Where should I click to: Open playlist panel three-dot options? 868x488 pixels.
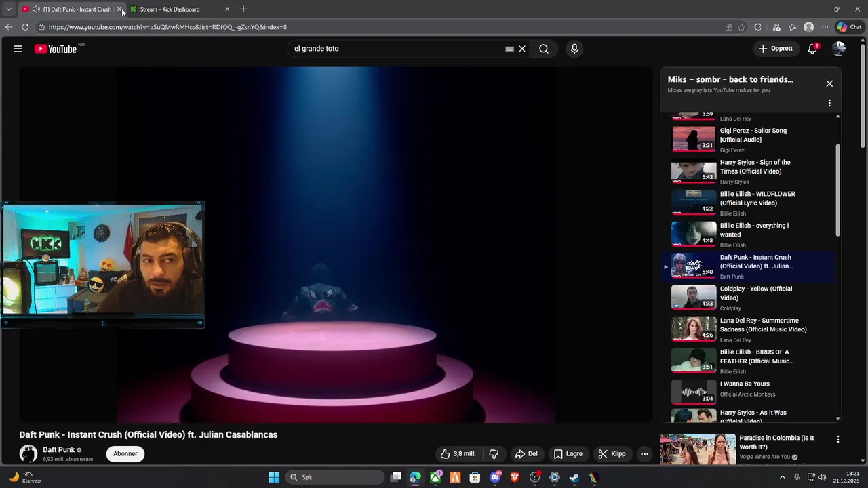point(829,103)
